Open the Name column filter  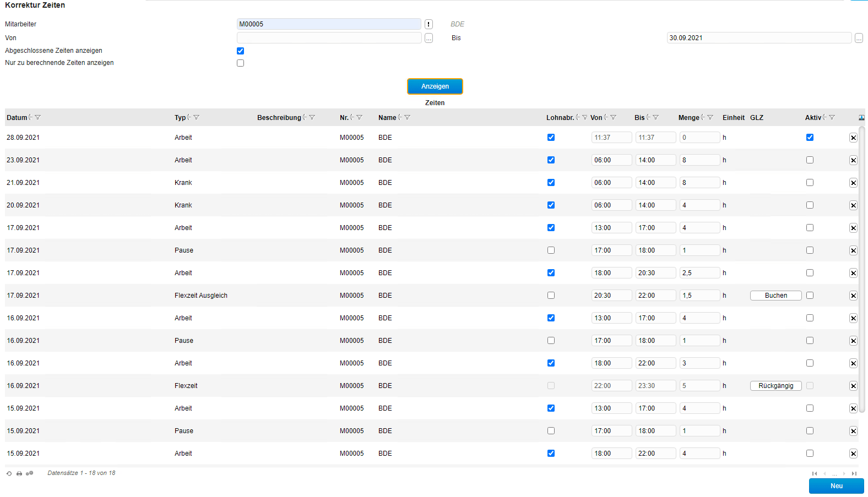click(x=407, y=117)
